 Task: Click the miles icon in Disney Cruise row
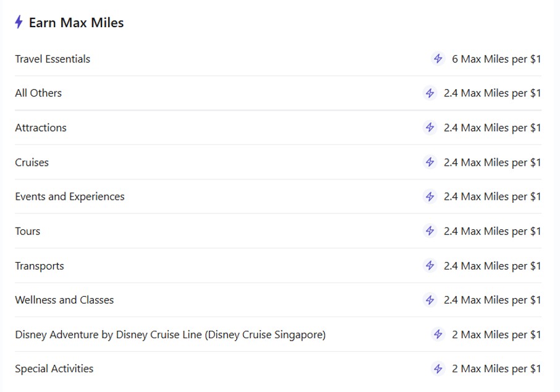438,334
